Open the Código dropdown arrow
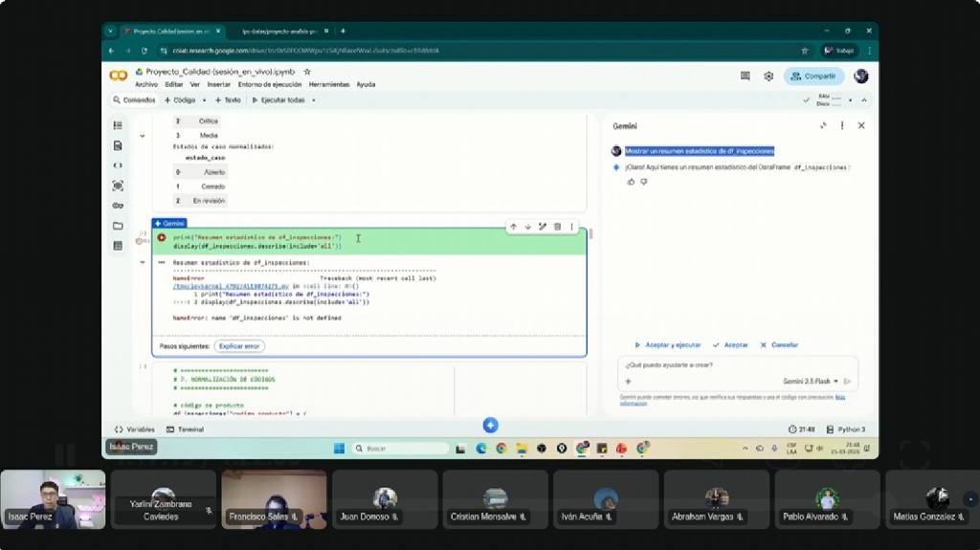The width and height of the screenshot is (980, 550). (204, 100)
